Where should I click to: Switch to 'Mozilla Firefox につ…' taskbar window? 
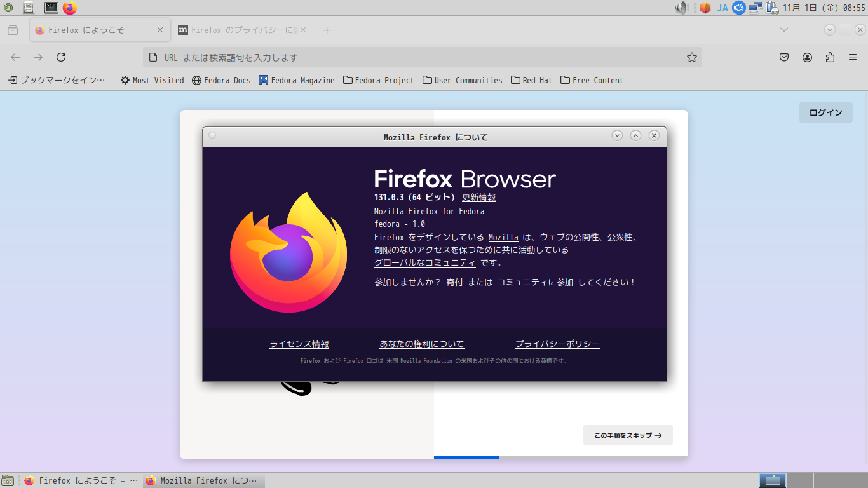point(203,481)
